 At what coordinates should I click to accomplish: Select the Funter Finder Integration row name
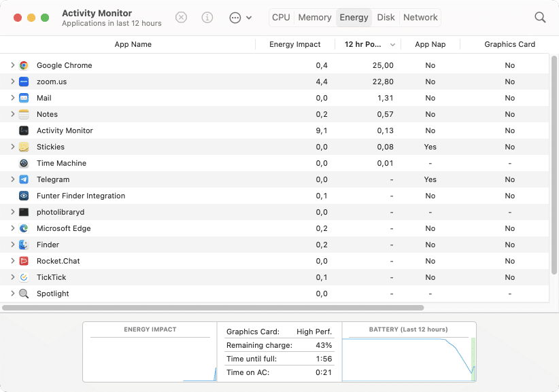point(81,196)
